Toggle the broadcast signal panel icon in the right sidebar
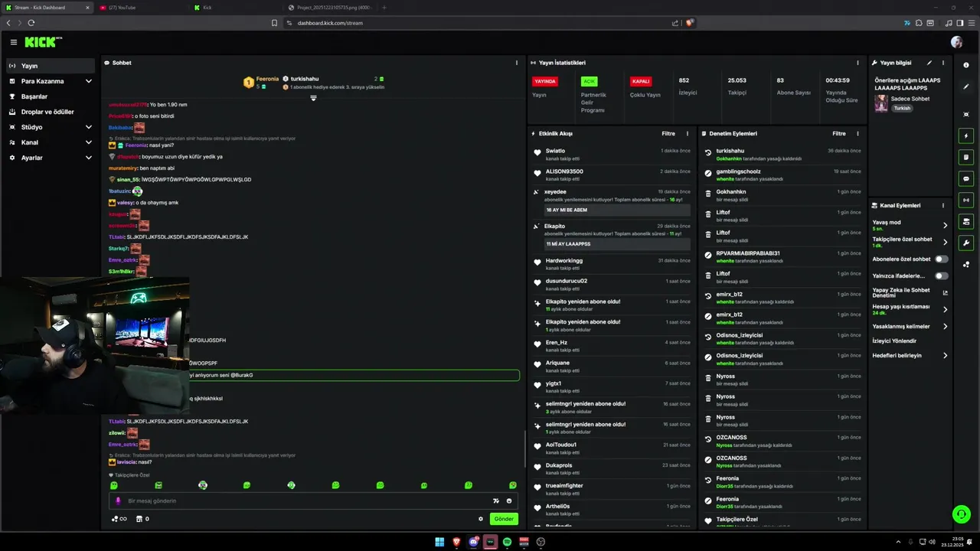The image size is (980, 551). (x=966, y=200)
